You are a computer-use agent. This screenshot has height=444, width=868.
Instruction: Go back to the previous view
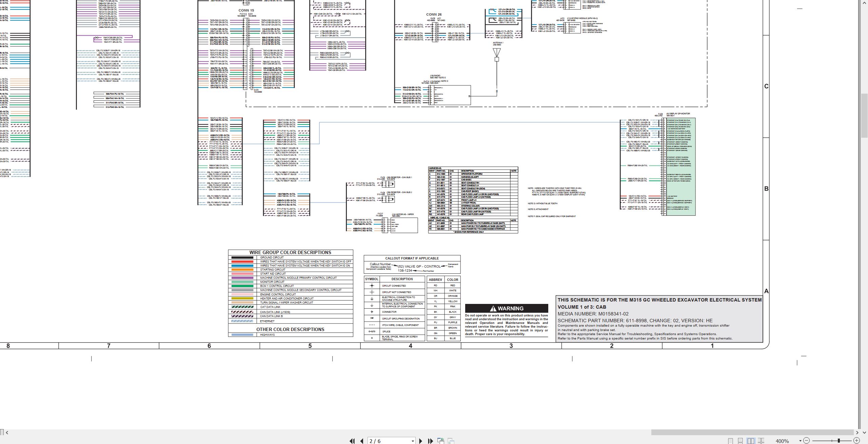pos(441,441)
